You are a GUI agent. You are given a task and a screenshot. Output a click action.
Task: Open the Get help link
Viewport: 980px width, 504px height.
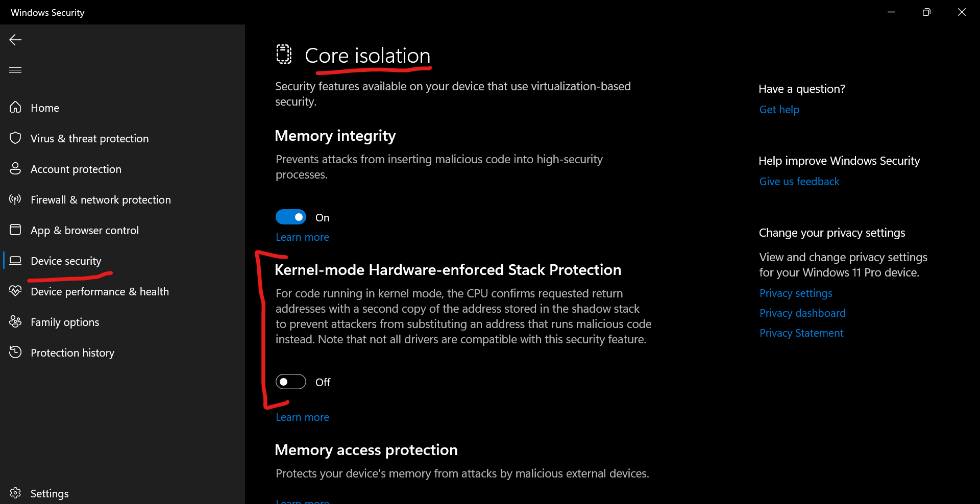point(779,109)
